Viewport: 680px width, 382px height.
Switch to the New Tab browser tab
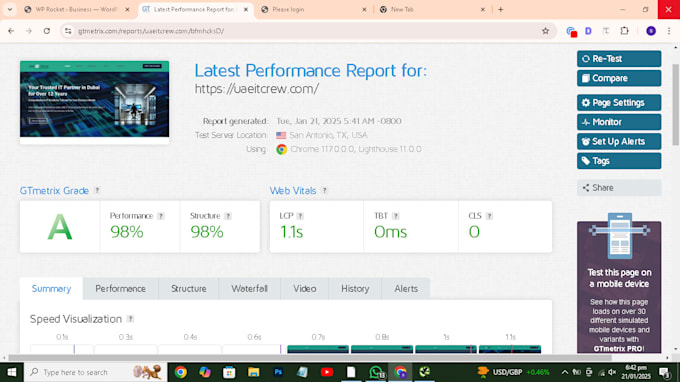click(432, 9)
